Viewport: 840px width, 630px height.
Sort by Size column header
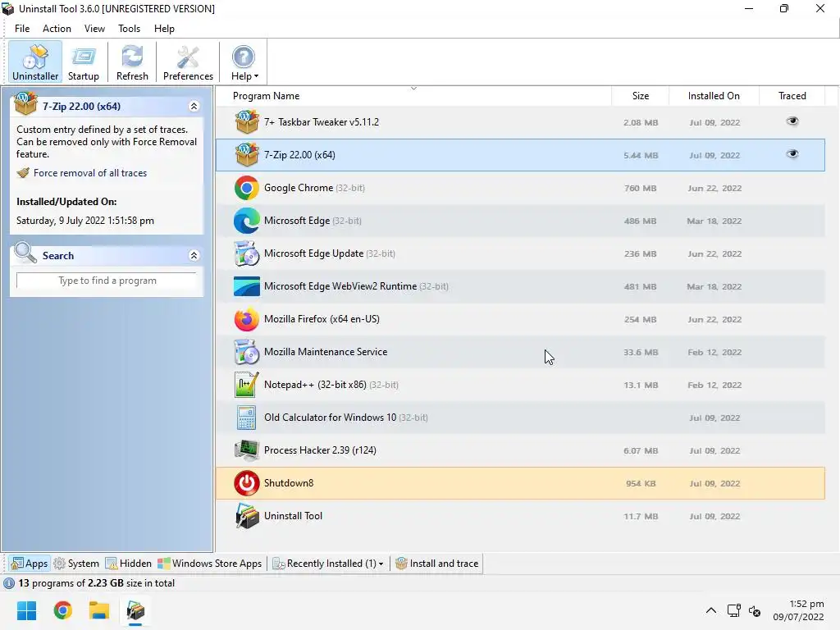coord(640,96)
